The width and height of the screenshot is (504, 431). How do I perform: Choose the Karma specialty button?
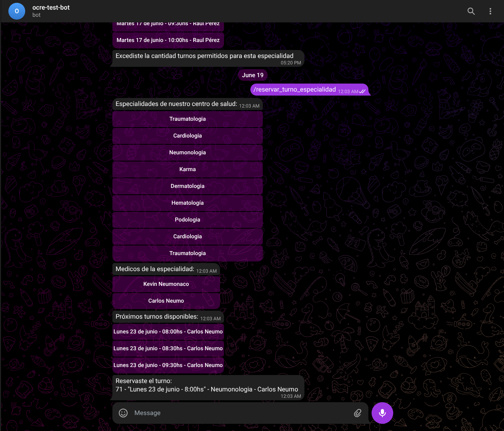point(187,170)
